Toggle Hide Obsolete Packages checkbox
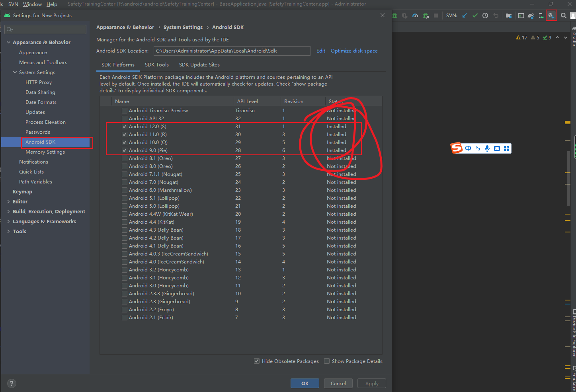The image size is (576, 392). pos(257,361)
